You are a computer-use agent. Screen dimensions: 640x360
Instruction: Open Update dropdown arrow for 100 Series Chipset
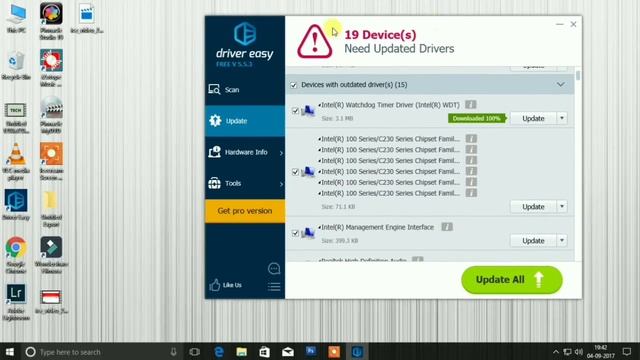pos(562,207)
